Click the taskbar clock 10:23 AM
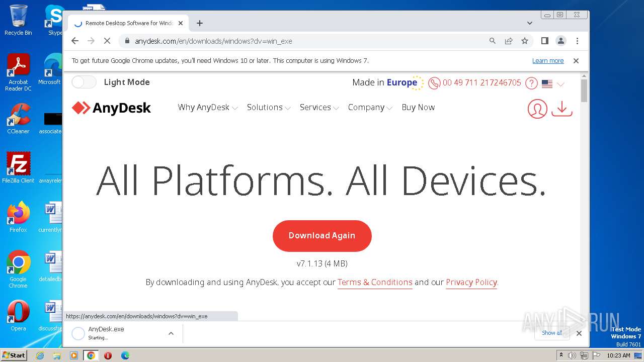 (618, 355)
